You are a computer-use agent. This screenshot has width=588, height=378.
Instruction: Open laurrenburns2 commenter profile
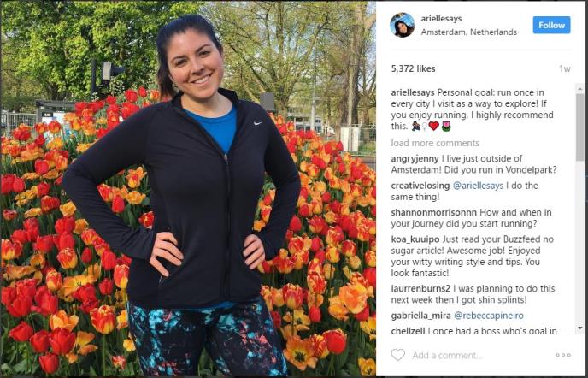[420, 289]
